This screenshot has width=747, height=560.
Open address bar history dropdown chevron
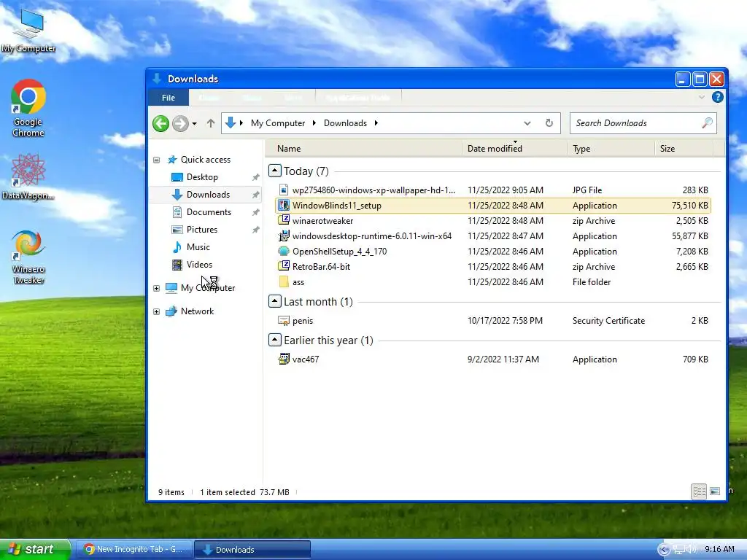click(x=527, y=123)
